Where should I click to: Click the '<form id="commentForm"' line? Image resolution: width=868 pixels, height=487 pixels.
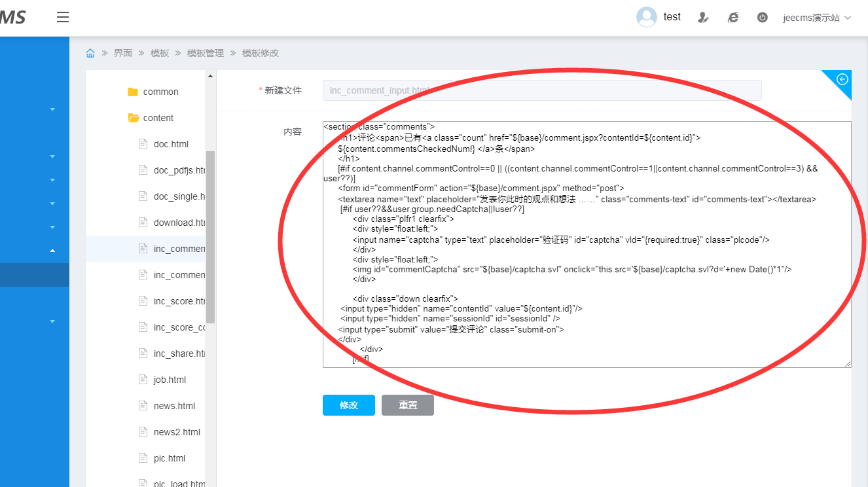tap(481, 189)
